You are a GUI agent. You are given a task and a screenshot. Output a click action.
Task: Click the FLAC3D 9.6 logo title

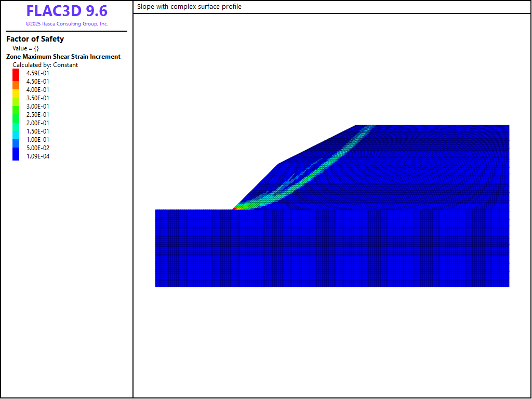click(x=66, y=11)
